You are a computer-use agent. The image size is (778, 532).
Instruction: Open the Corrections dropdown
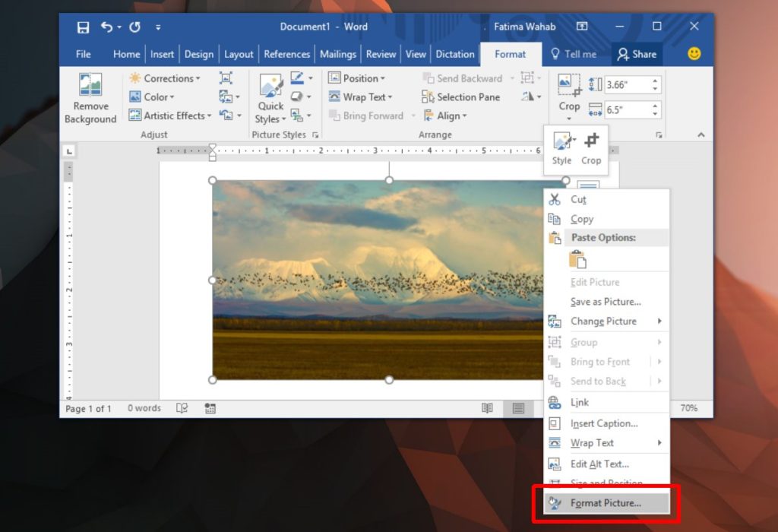(x=166, y=78)
